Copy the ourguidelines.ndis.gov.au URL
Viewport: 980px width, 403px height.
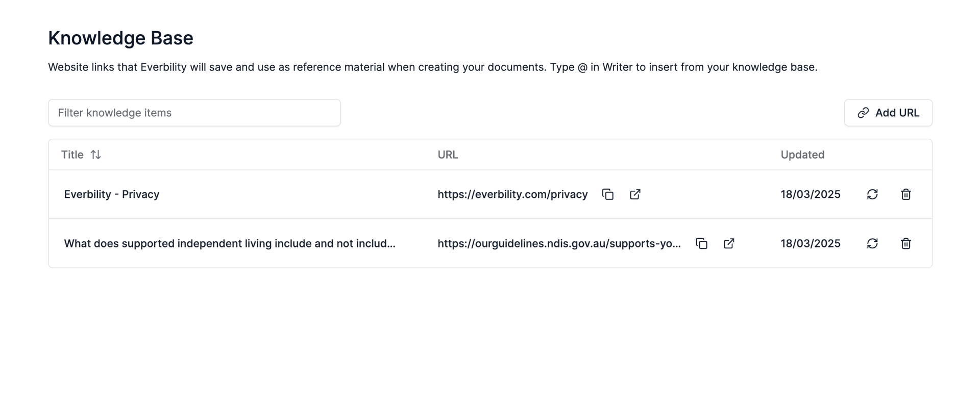[701, 243]
